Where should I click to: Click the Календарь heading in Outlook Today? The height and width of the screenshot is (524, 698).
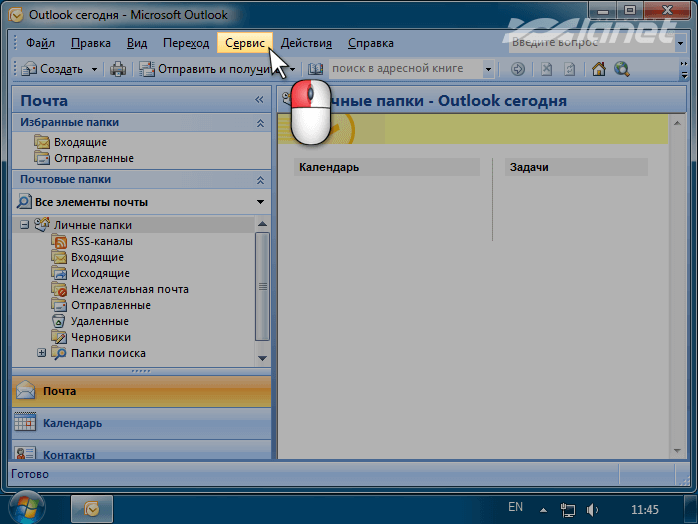329,167
